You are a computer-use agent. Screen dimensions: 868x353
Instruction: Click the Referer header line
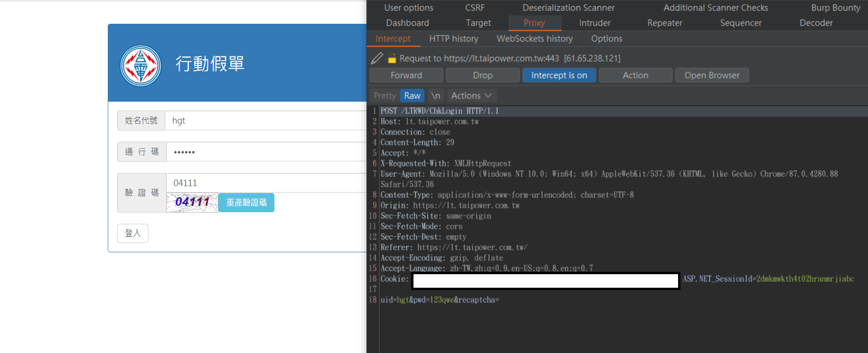pyautogui.click(x=454, y=248)
